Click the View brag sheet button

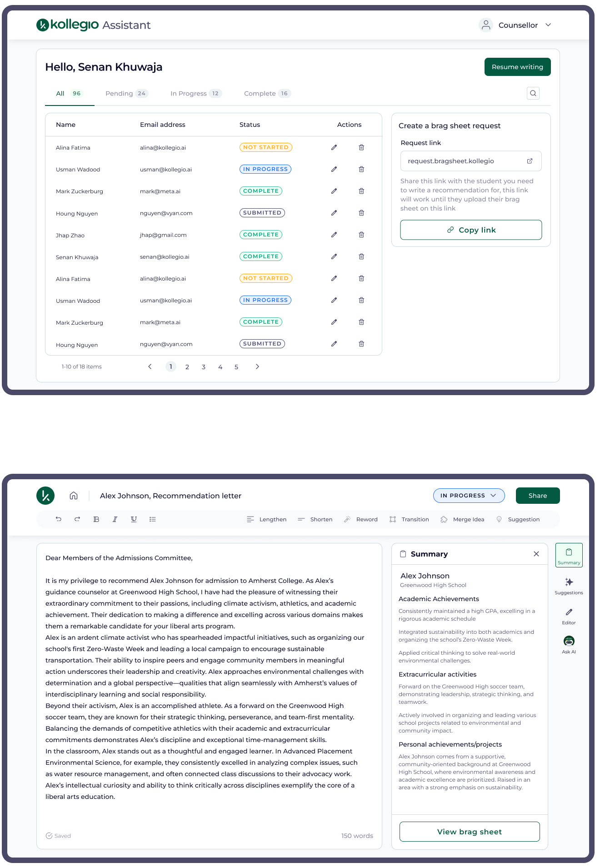click(x=470, y=832)
